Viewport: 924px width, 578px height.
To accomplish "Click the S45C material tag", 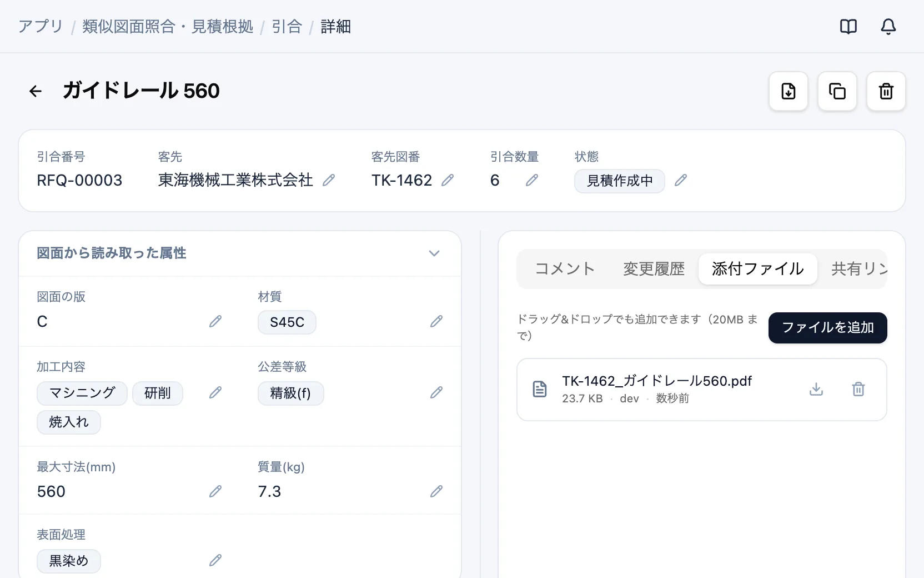I will click(x=287, y=322).
